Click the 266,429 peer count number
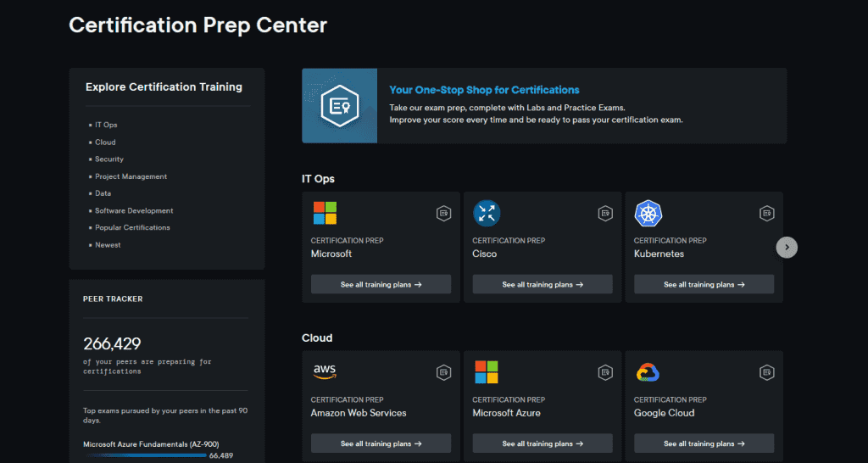The width and height of the screenshot is (868, 463). tap(112, 344)
